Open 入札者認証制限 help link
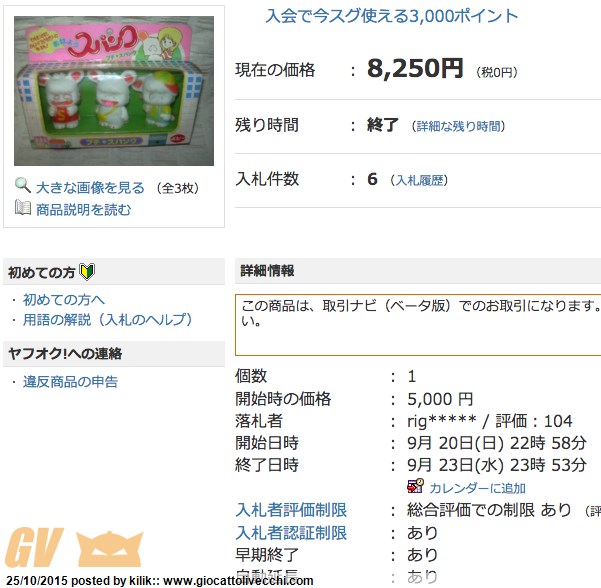The image size is (601, 588). pos(291,533)
